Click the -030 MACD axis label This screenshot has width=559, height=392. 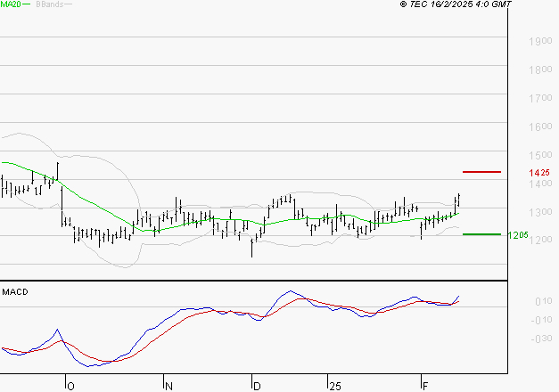coord(541,339)
